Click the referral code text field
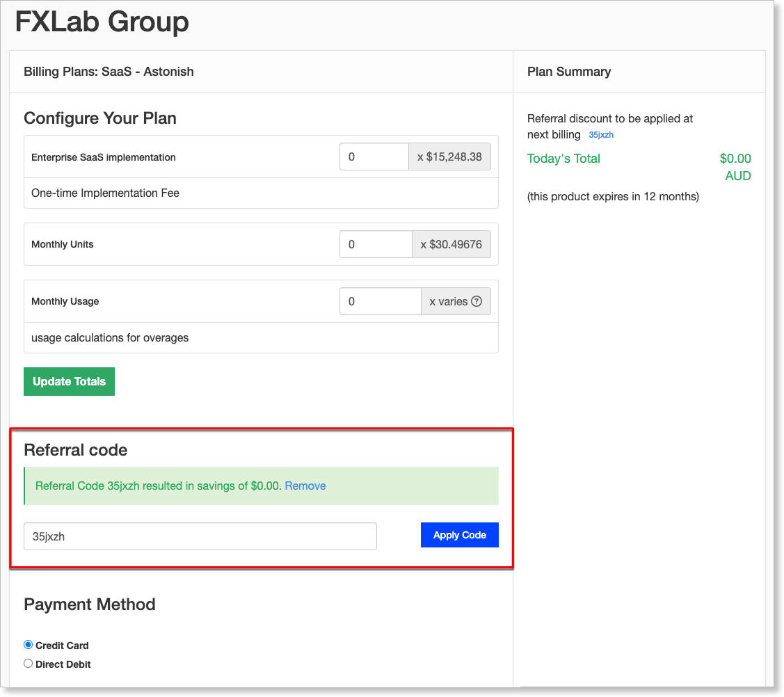 click(x=200, y=536)
